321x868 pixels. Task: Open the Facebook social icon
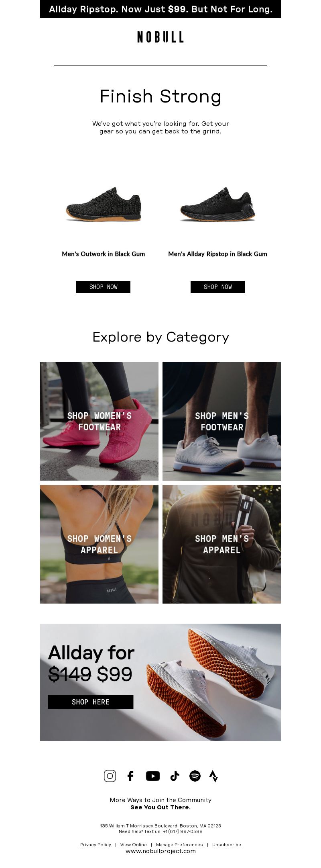click(x=130, y=776)
